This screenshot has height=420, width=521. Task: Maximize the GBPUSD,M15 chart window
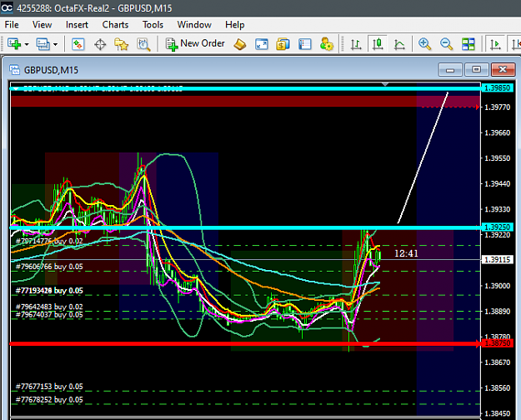pos(476,69)
